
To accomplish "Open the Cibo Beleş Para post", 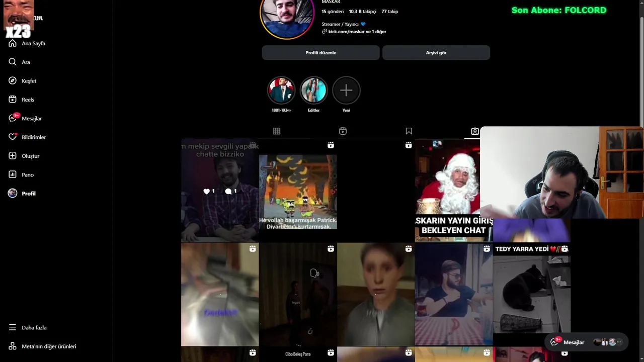I will click(298, 354).
